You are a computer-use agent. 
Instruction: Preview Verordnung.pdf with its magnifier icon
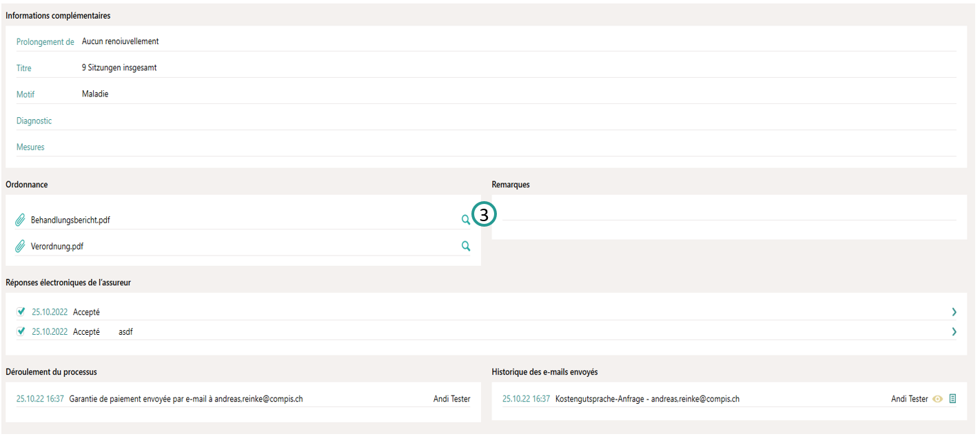coord(466,246)
